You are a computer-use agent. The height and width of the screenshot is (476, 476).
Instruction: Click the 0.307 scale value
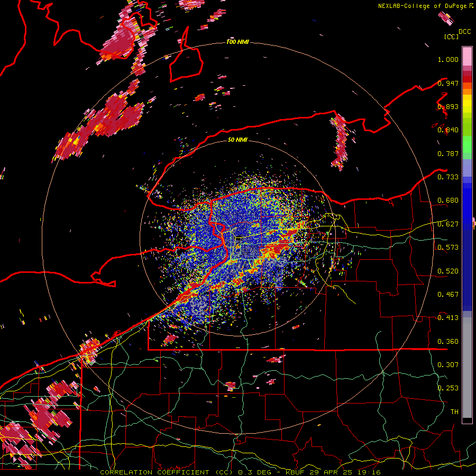448,365
